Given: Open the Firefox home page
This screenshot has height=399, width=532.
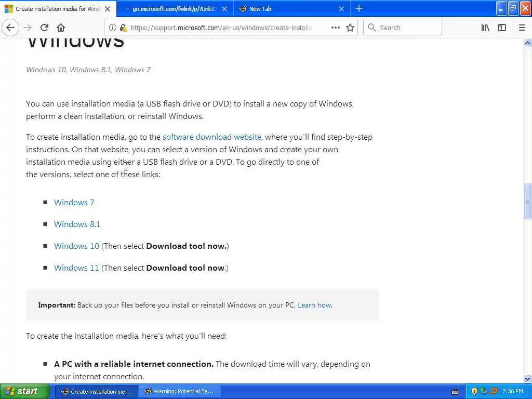Looking at the screenshot, I should (61, 28).
